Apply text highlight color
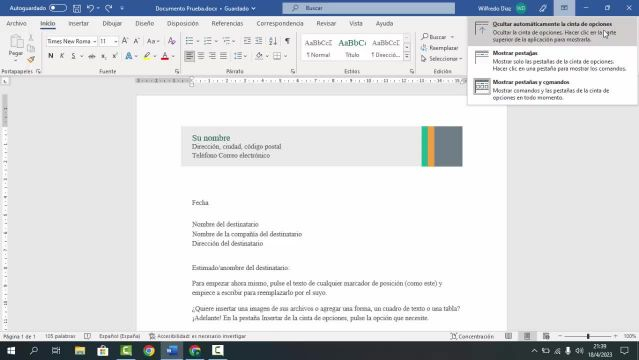The image size is (639, 360). click(147, 56)
